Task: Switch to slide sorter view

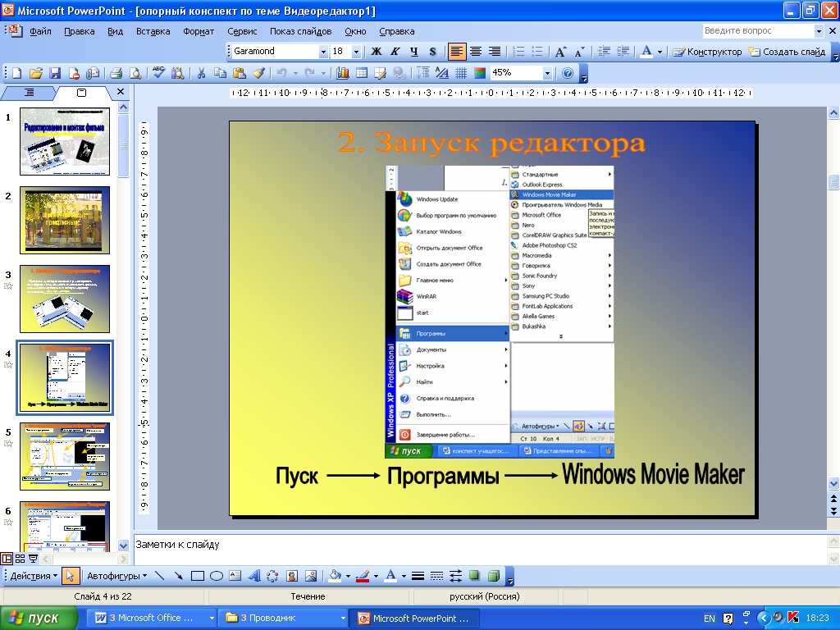Action: [20, 559]
